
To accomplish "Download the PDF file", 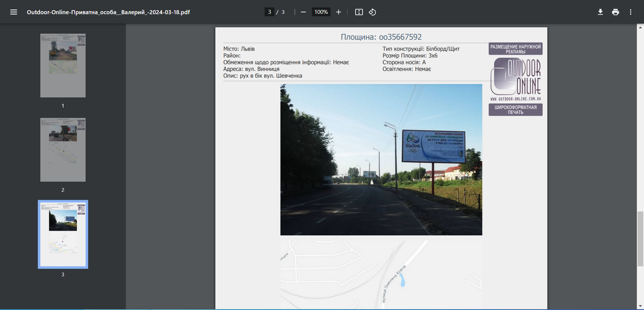I will [x=601, y=12].
